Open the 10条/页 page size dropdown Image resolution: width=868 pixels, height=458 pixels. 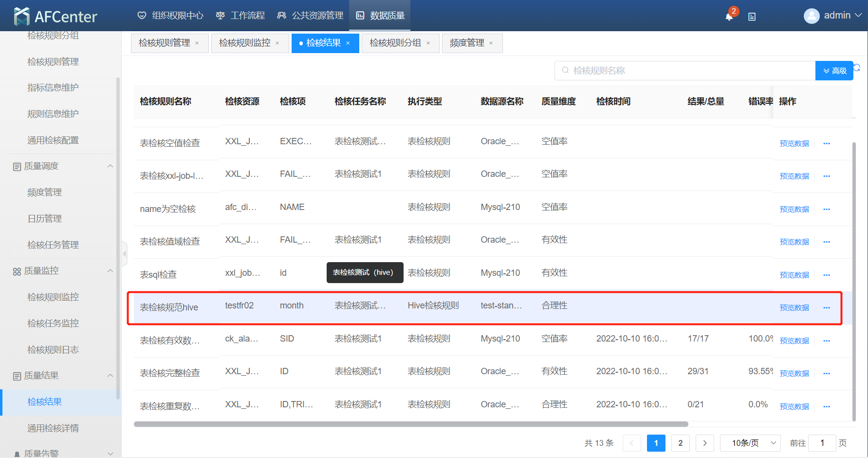[x=750, y=443]
